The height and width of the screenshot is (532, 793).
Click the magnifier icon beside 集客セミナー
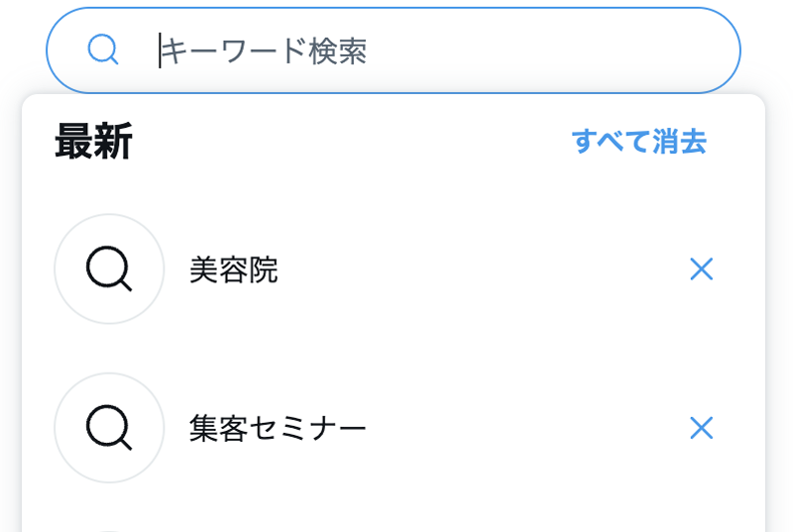click(x=109, y=428)
